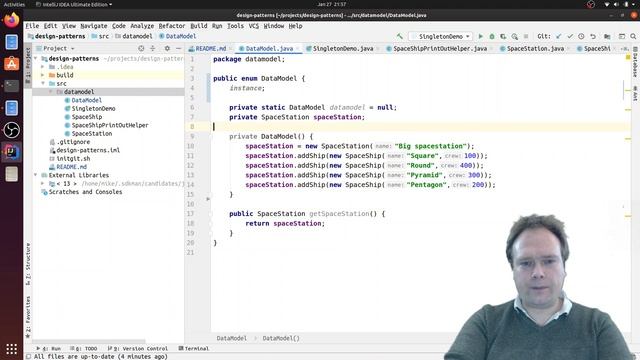Click the locate-file target icon in the Project panel
The height and width of the screenshot is (360, 640).
click(x=141, y=48)
